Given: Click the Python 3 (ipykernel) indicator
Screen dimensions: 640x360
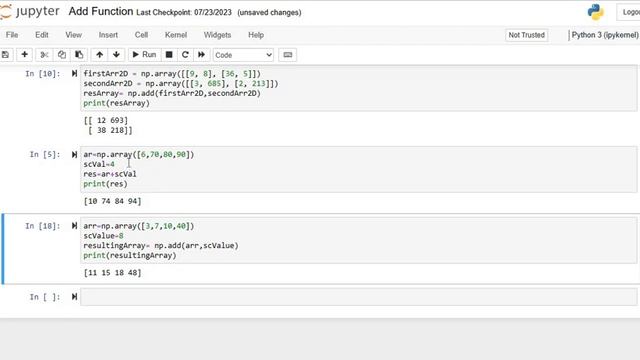Looking at the screenshot, I should click(x=604, y=35).
